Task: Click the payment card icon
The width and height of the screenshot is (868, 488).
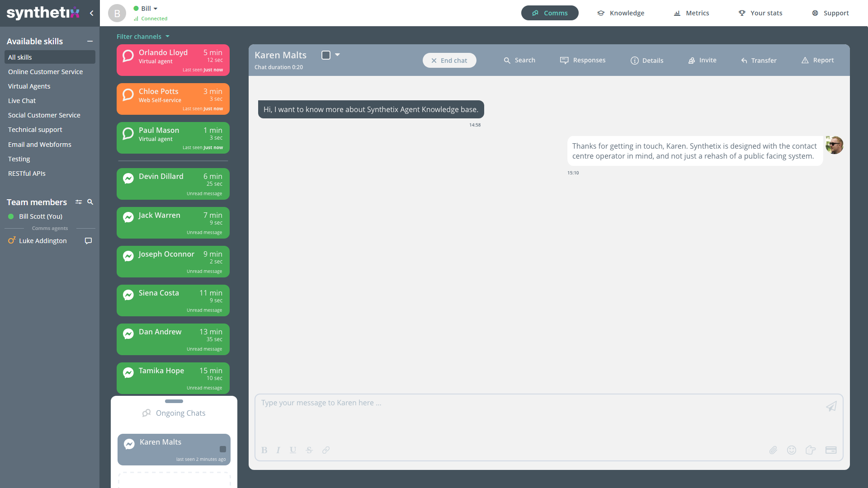Action: pyautogui.click(x=831, y=450)
